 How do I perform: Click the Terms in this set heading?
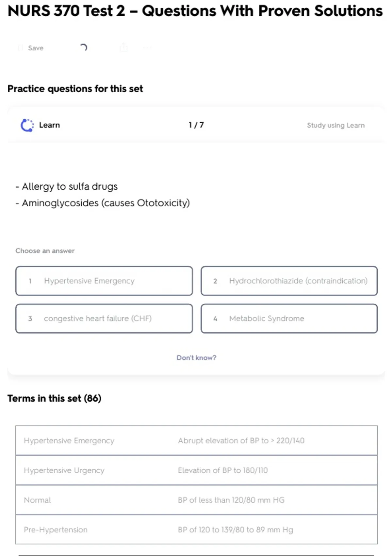point(55,398)
